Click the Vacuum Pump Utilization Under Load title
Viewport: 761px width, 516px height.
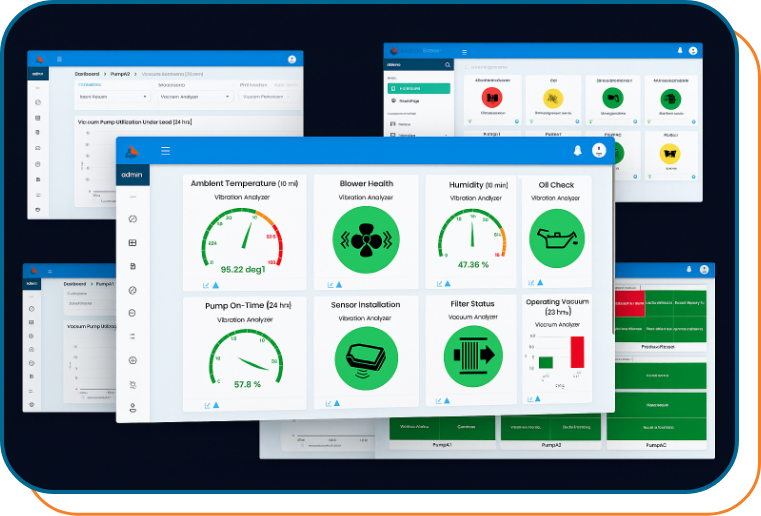pos(135,122)
